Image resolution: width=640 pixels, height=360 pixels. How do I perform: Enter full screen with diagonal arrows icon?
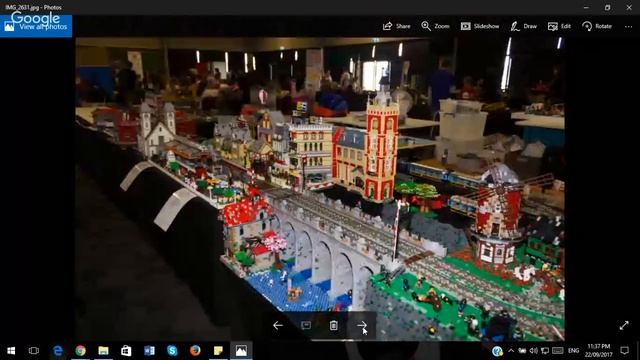(x=624, y=325)
